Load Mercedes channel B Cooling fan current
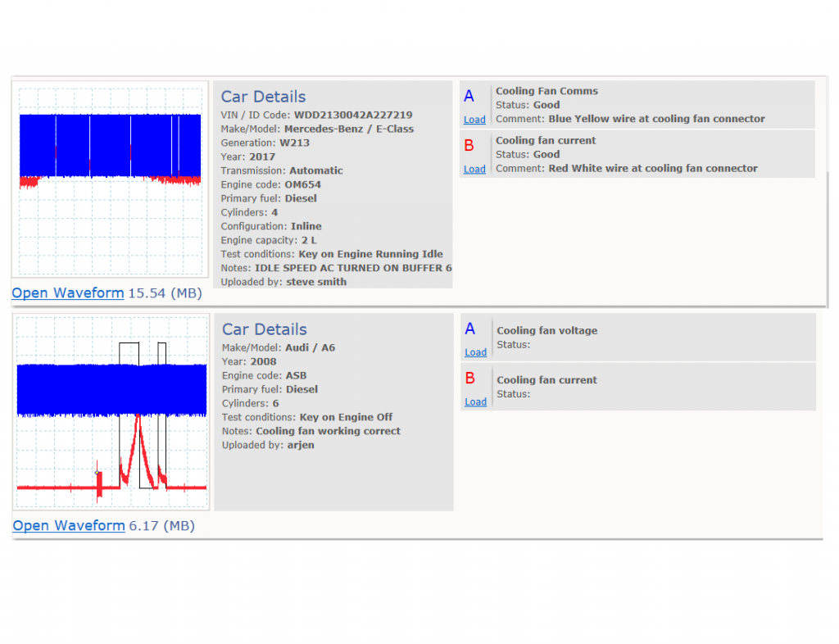Viewport: 839px width, 644px height. coord(474,169)
